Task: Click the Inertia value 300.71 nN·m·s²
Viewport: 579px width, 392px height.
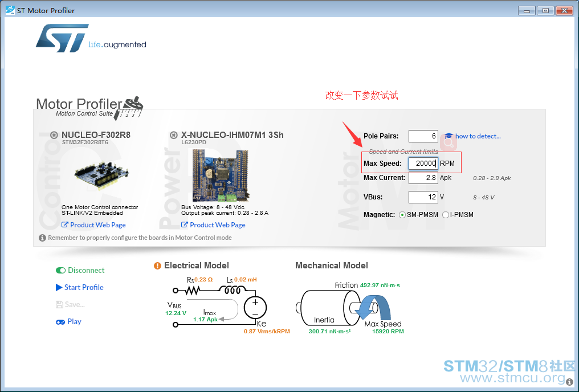Action: (x=330, y=332)
